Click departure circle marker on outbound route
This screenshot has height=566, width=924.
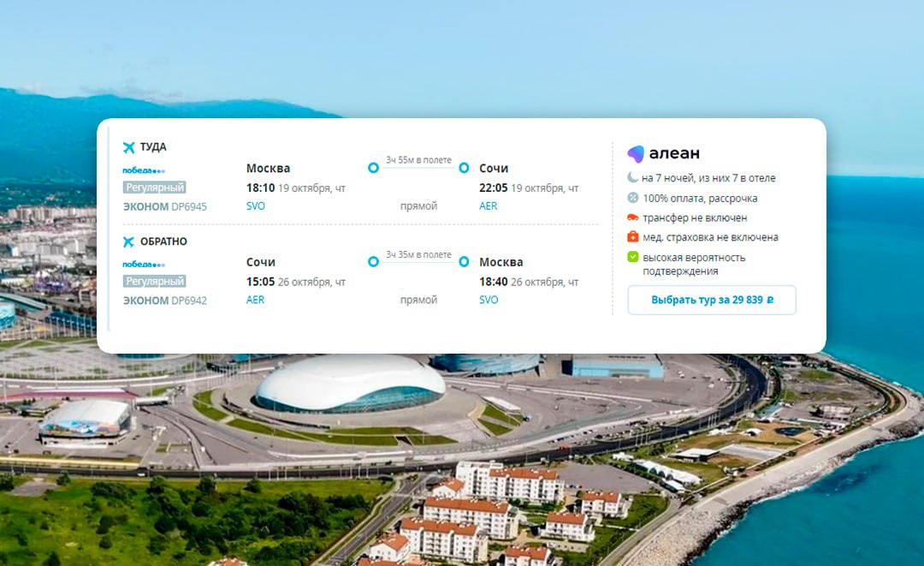pos(373,168)
